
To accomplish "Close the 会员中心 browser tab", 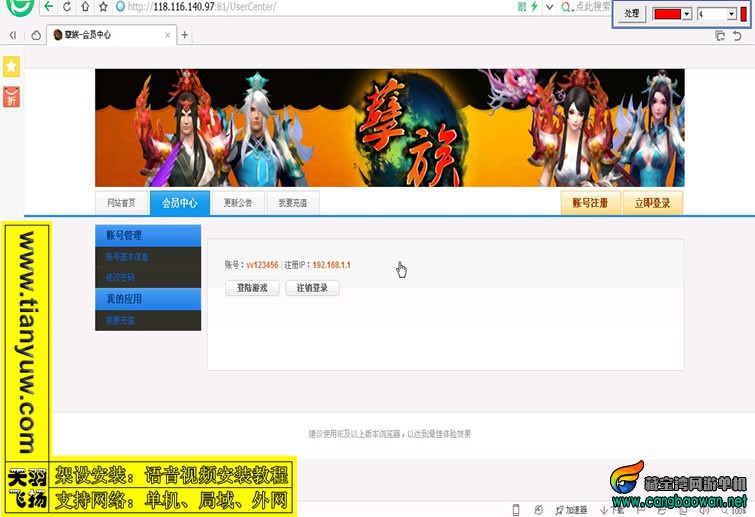I will [x=167, y=35].
